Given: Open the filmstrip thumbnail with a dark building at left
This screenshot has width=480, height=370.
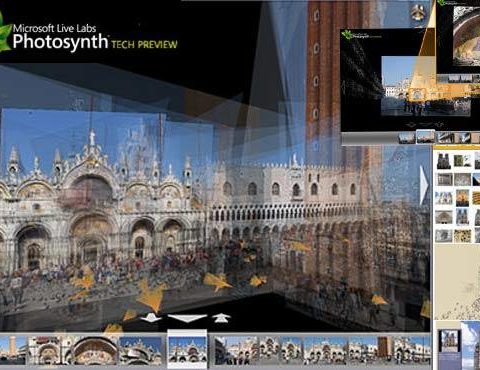Looking at the screenshot, I should [x=236, y=350].
